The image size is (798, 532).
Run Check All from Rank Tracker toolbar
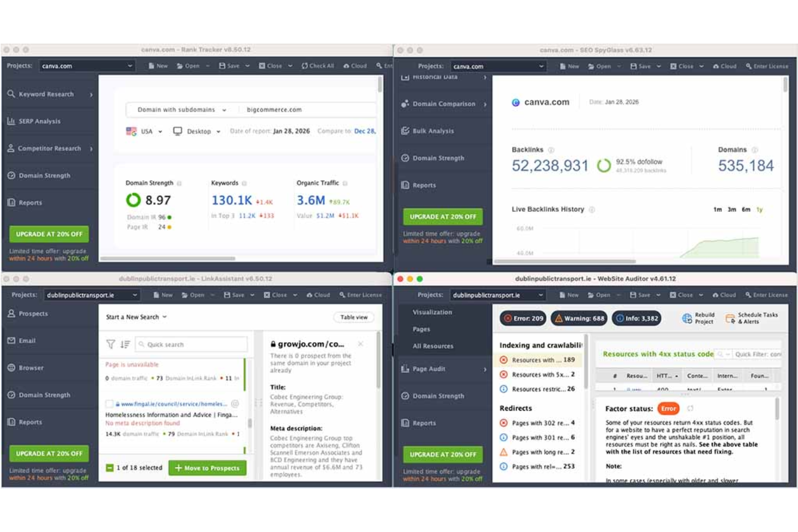[318, 65]
